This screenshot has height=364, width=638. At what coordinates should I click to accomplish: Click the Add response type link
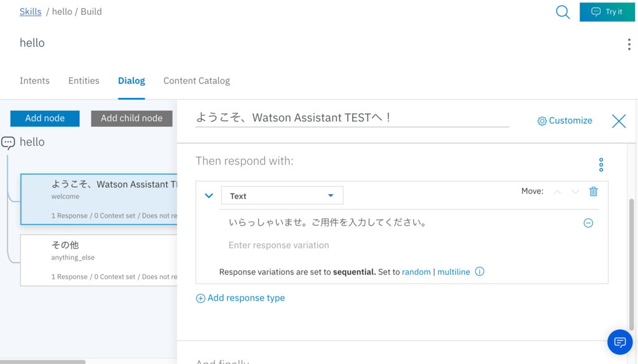tap(245, 298)
